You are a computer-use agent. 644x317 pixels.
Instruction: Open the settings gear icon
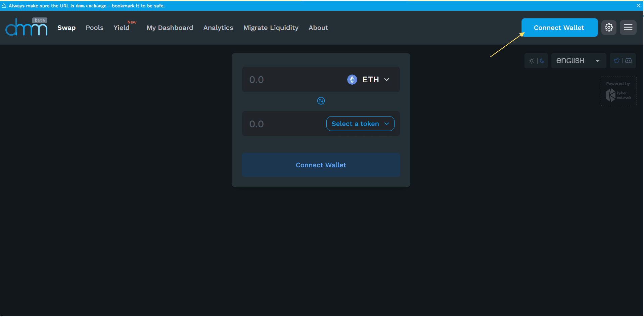(609, 28)
